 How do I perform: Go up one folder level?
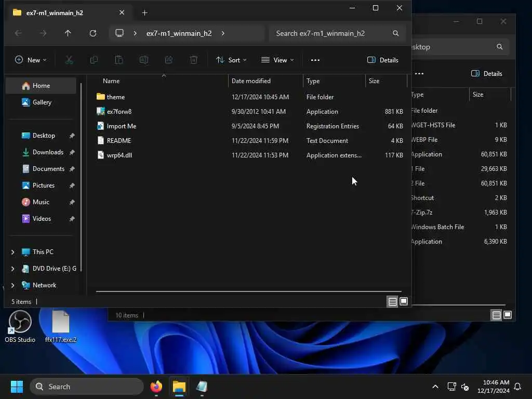(68, 33)
